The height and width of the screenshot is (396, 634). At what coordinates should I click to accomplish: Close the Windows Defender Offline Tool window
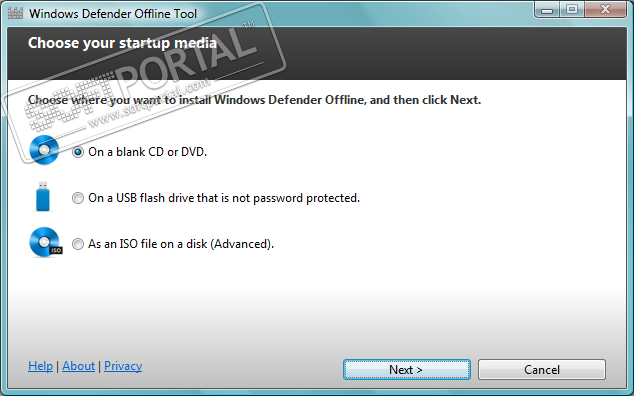pyautogui.click(x=605, y=10)
